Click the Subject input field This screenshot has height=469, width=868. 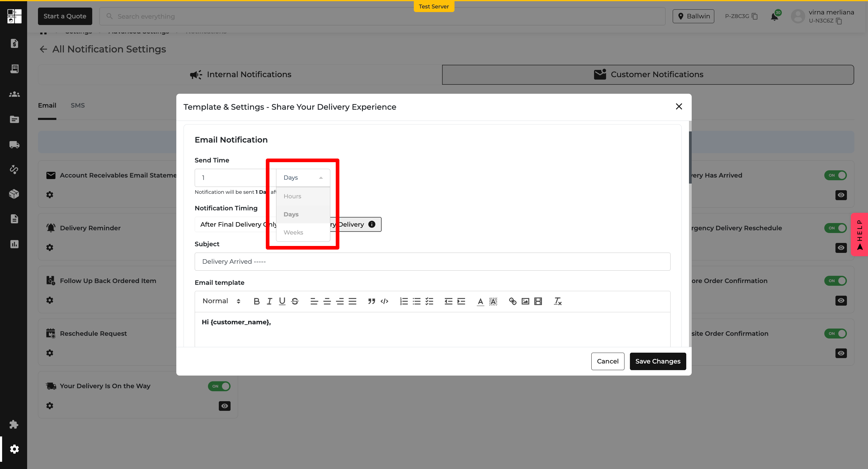pyautogui.click(x=432, y=261)
